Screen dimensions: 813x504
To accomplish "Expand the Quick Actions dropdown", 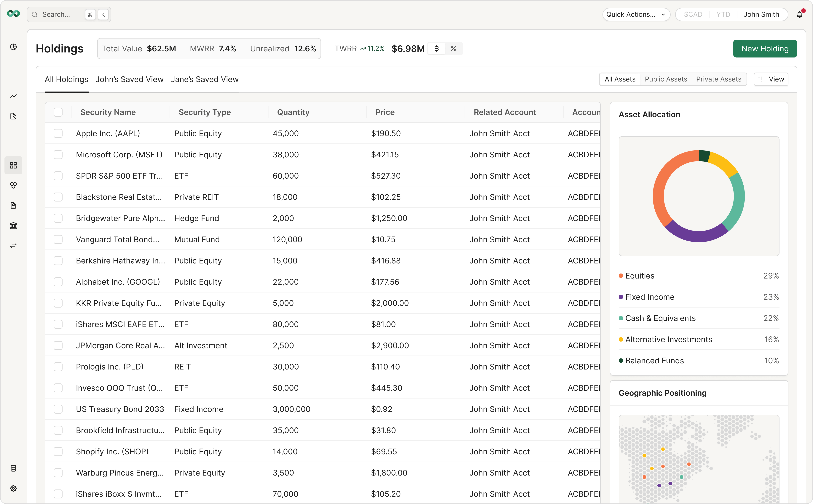I will [636, 14].
